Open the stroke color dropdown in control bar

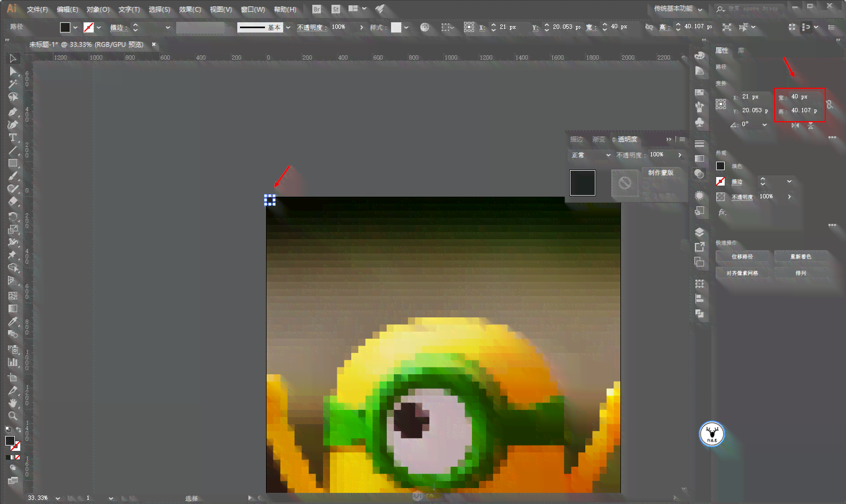(x=99, y=27)
